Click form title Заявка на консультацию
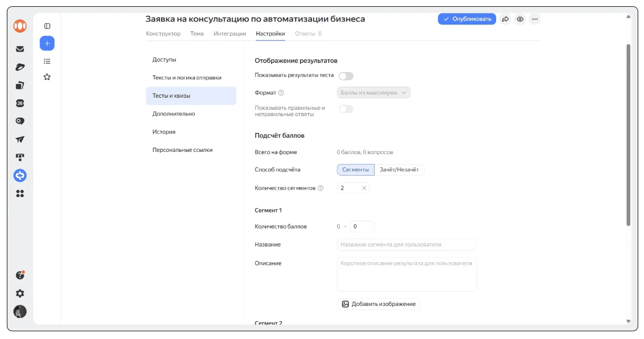Viewport: 644px width, 339px height. pyautogui.click(x=255, y=19)
